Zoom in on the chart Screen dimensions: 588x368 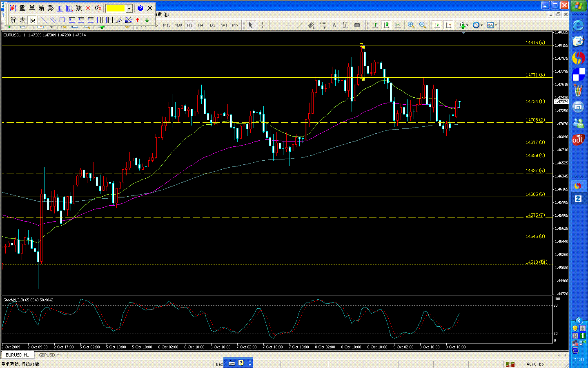pyautogui.click(x=411, y=25)
